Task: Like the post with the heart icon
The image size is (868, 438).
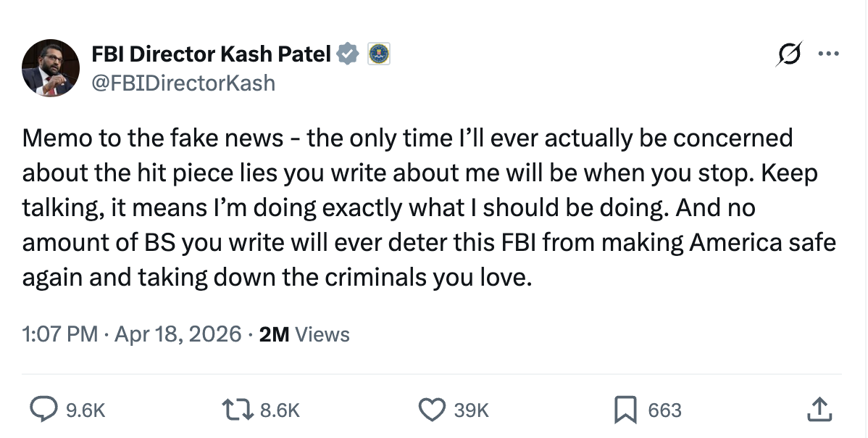Action: pyautogui.click(x=433, y=410)
